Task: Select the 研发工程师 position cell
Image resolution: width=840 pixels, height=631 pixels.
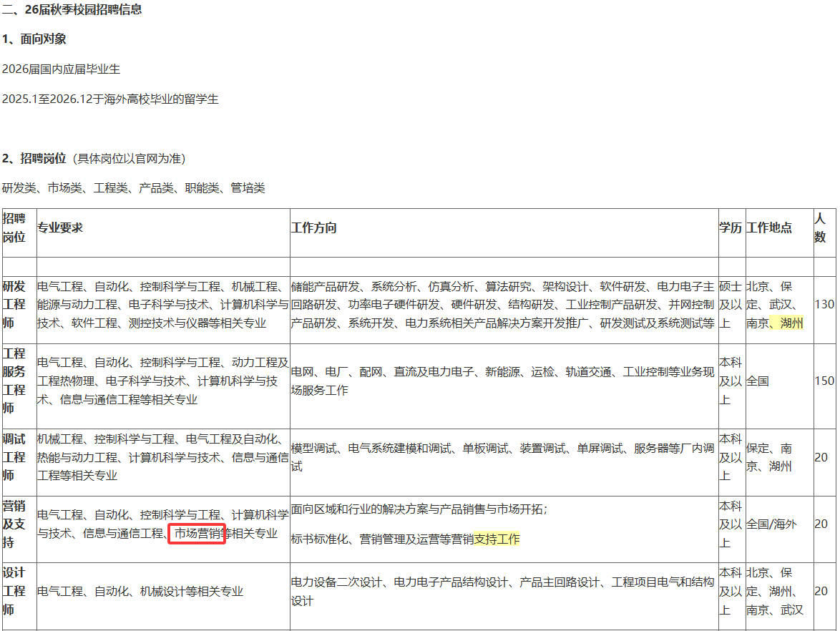Action: [14, 304]
